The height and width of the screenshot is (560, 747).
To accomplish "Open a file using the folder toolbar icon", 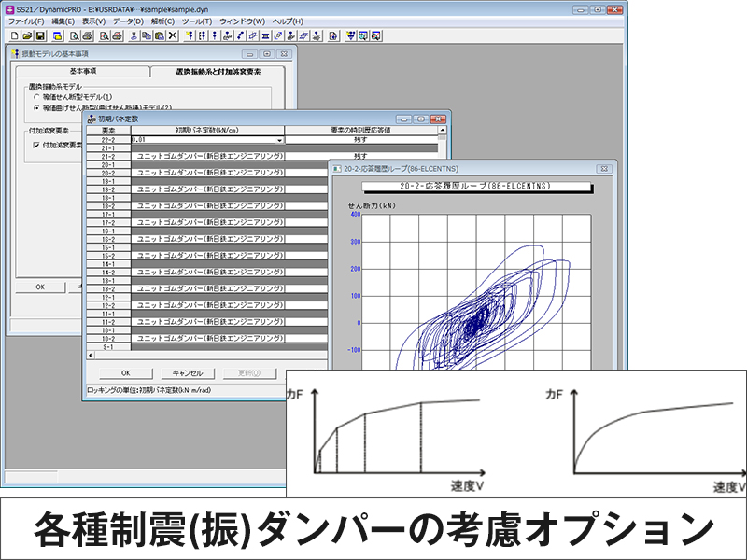I will click(x=26, y=35).
